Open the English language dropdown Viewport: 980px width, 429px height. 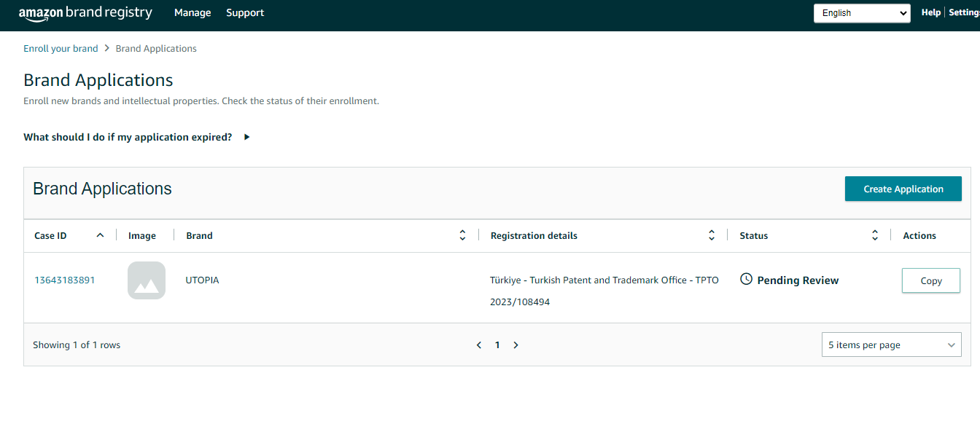[x=862, y=13]
